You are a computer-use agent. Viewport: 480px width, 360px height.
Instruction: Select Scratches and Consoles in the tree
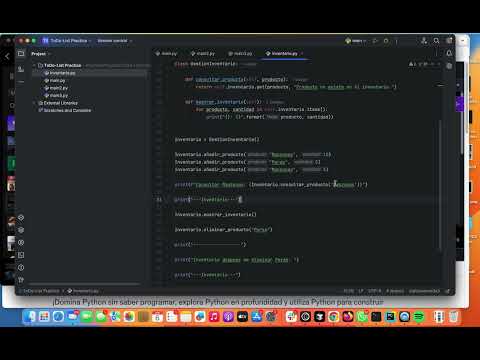click(65, 110)
